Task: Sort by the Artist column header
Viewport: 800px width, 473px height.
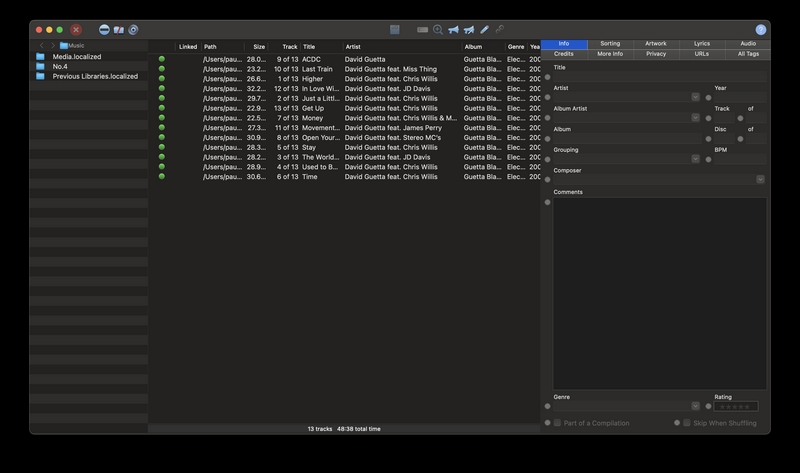Action: coord(402,47)
